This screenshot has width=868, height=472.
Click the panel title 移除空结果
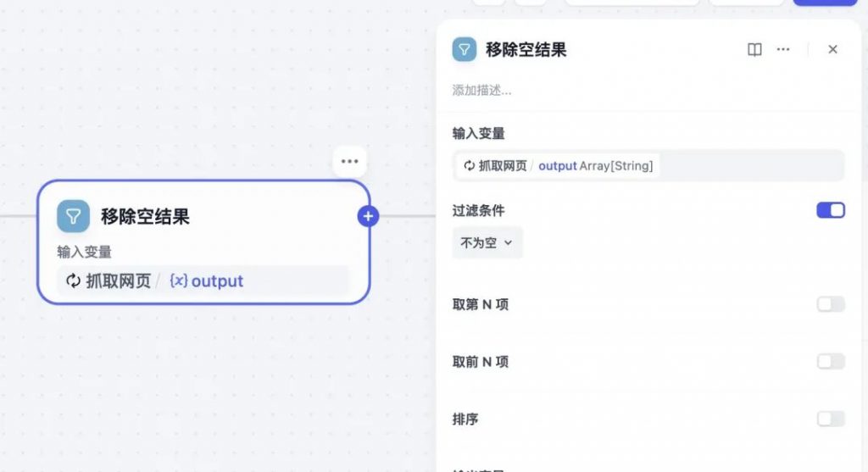coord(526,50)
